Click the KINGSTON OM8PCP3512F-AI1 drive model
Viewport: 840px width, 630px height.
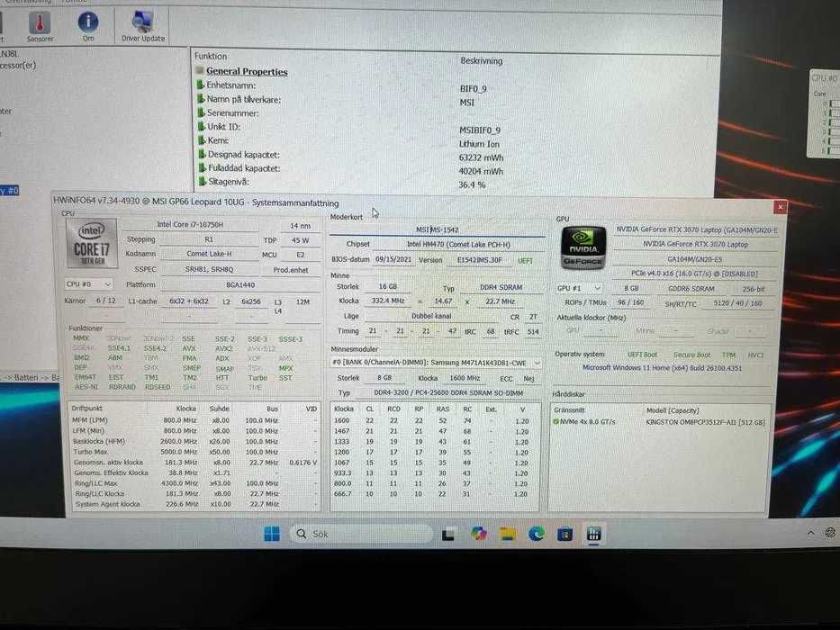click(x=706, y=422)
